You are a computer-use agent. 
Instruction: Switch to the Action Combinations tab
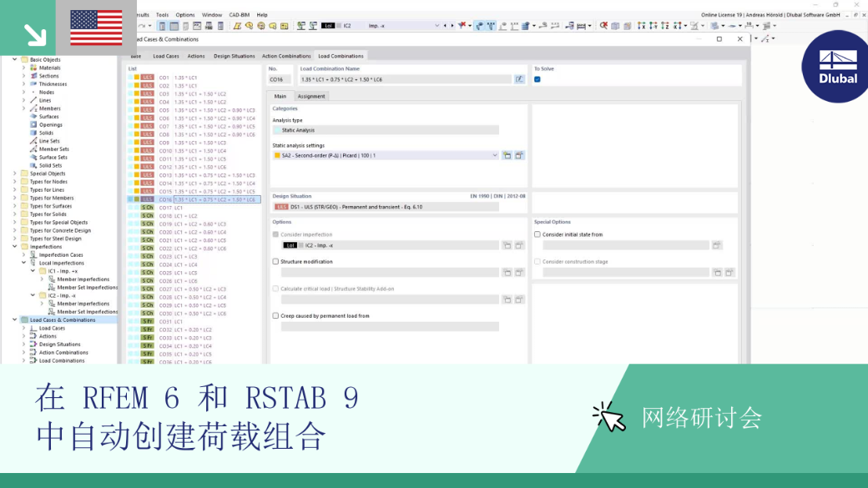tap(286, 56)
